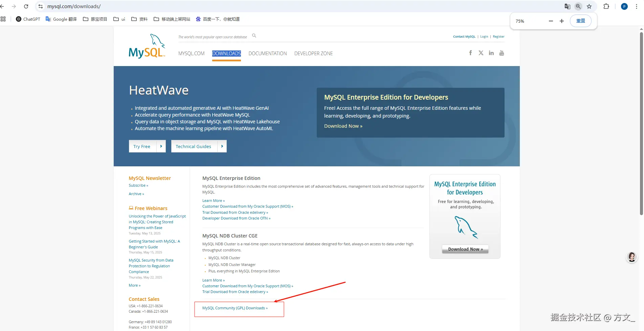Screen dimensions: 644x331
Task: Open the DEVELOPER ZONE nav tab
Action: (314, 54)
